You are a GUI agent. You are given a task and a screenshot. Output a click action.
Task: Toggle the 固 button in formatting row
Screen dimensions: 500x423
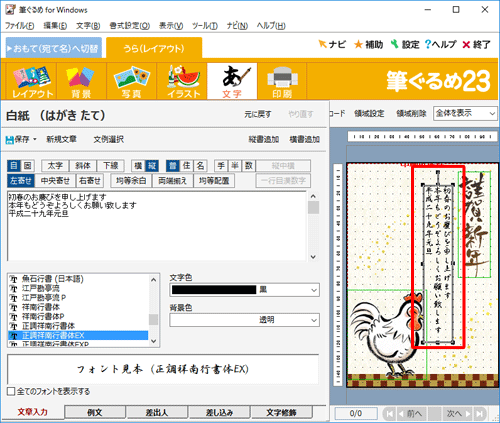[27, 166]
